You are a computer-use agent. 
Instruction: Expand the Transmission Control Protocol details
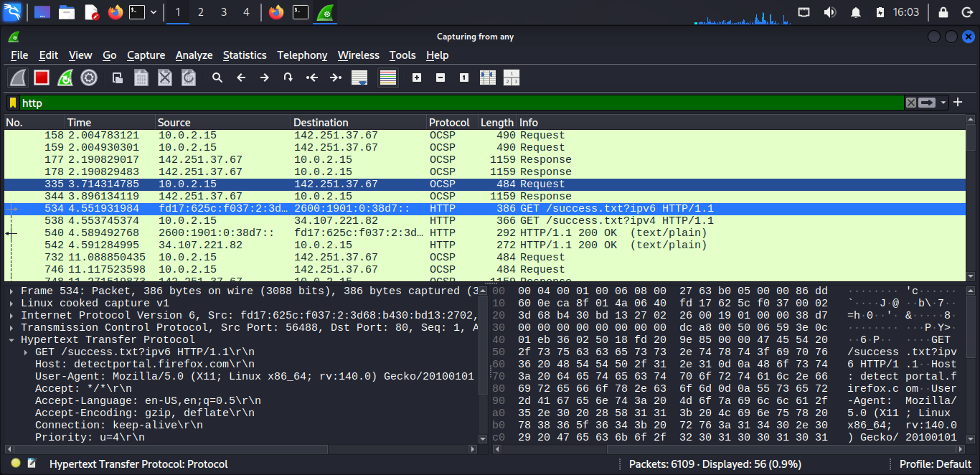point(12,328)
